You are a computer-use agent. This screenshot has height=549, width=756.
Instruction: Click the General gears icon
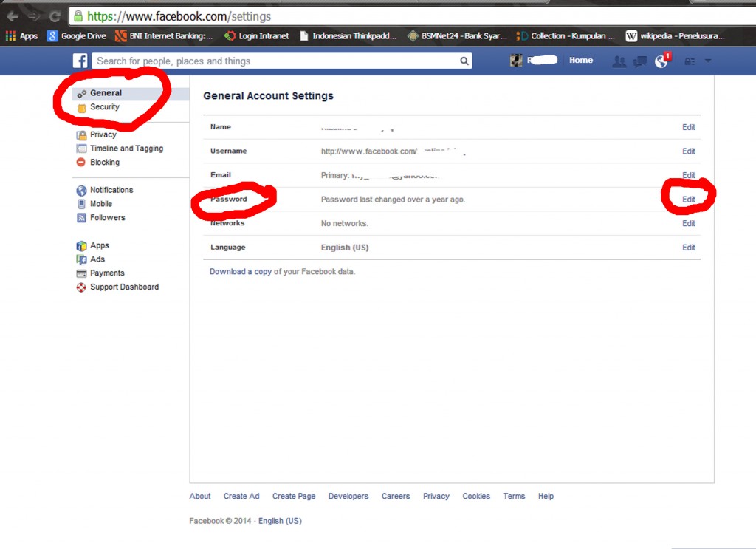pyautogui.click(x=81, y=94)
